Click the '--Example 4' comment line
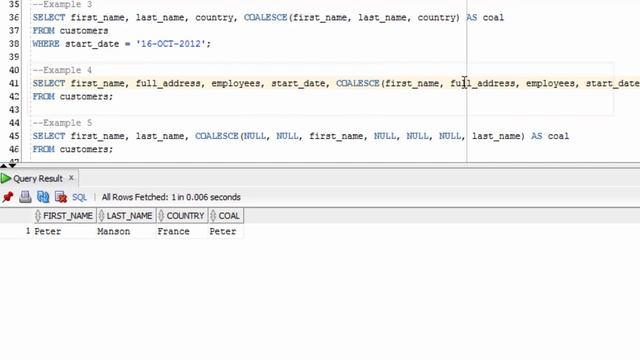 [x=62, y=70]
